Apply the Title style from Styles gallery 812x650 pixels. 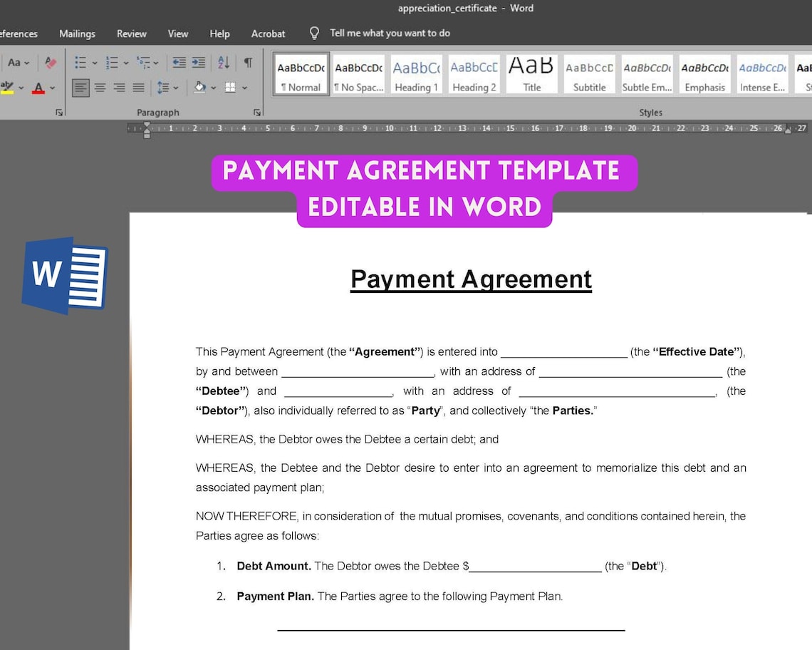(531, 73)
